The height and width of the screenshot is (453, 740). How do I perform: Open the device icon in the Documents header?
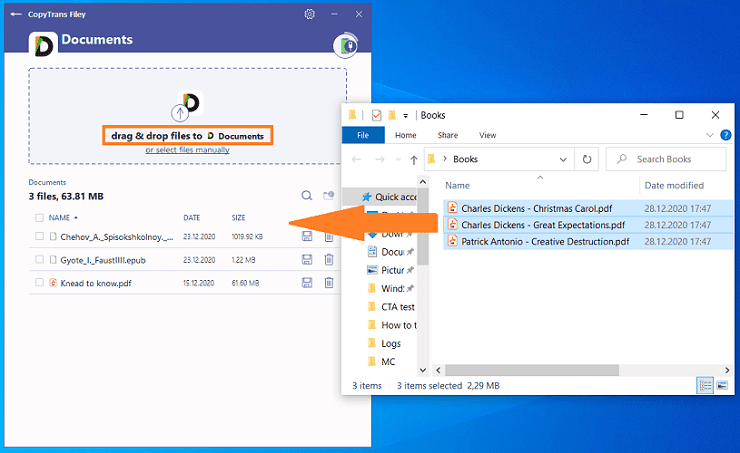pos(345,46)
